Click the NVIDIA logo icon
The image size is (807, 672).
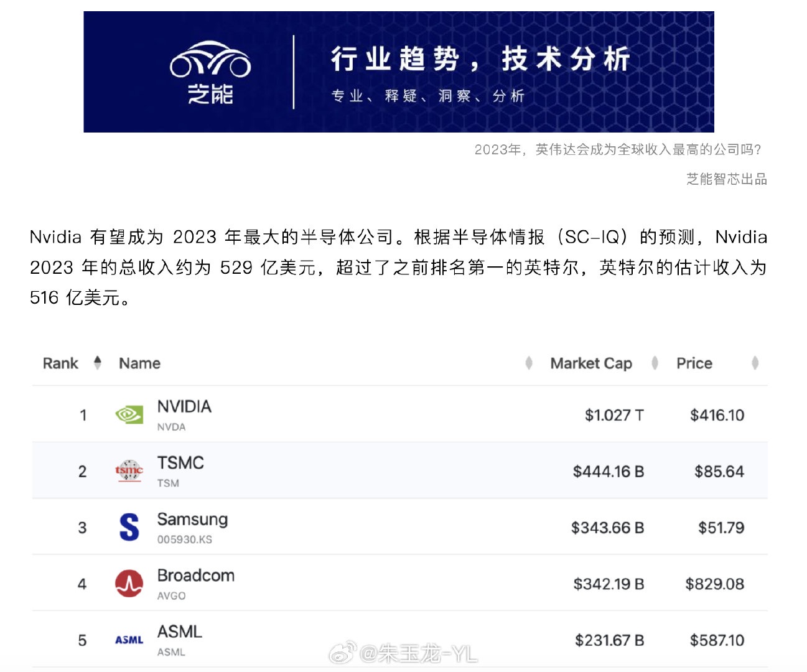[129, 414]
